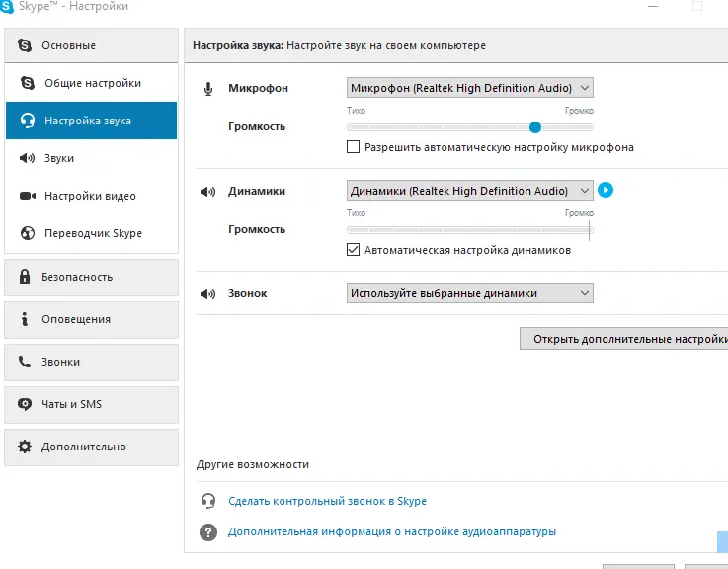Viewport: 728px width, 569px height.
Task: Select Настройка звука in sidebar
Action: pyautogui.click(x=92, y=121)
